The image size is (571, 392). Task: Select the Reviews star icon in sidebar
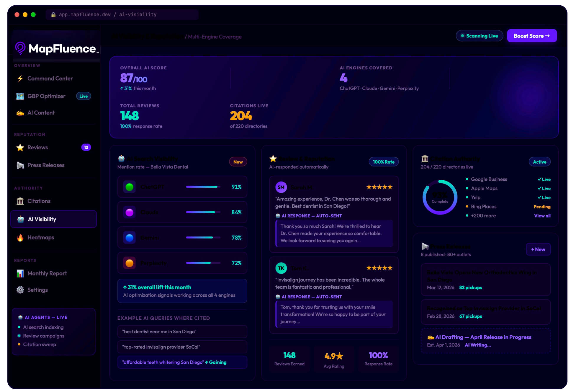click(20, 147)
